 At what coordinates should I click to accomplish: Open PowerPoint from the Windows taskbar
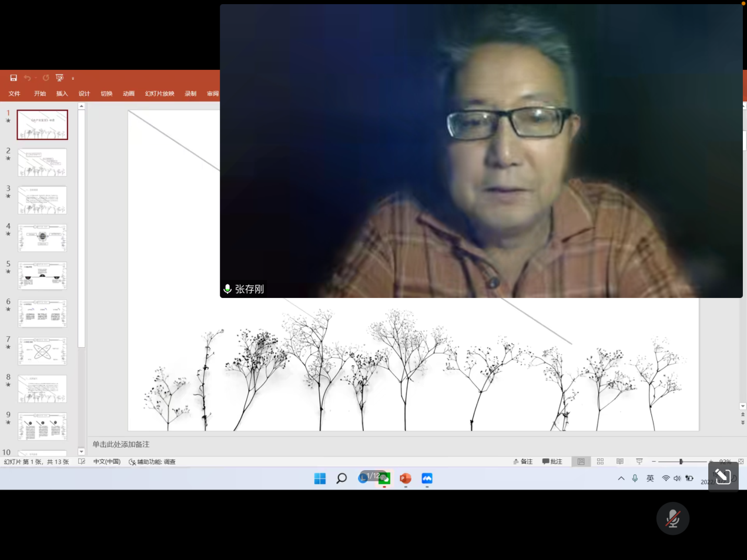tap(406, 479)
